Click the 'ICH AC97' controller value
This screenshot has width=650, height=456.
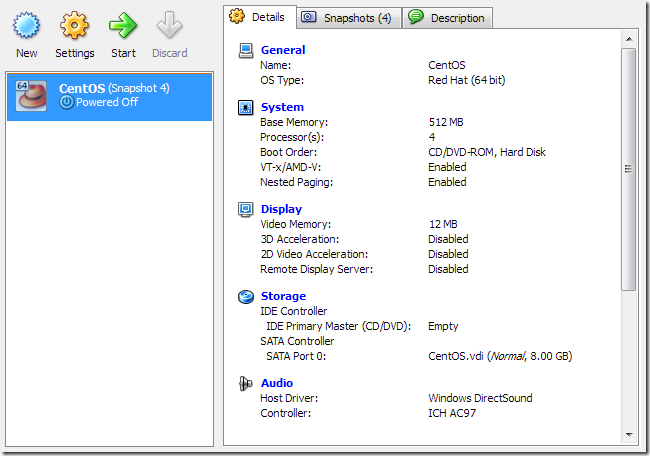click(452, 413)
